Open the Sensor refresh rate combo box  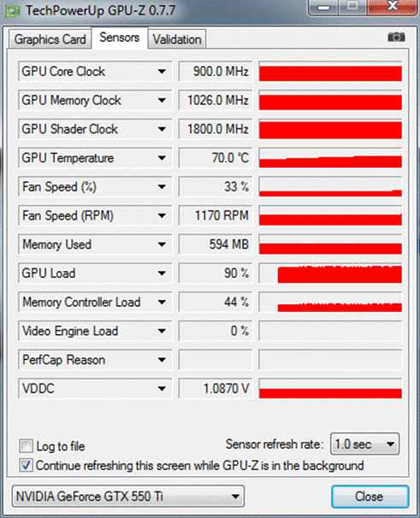click(x=364, y=444)
